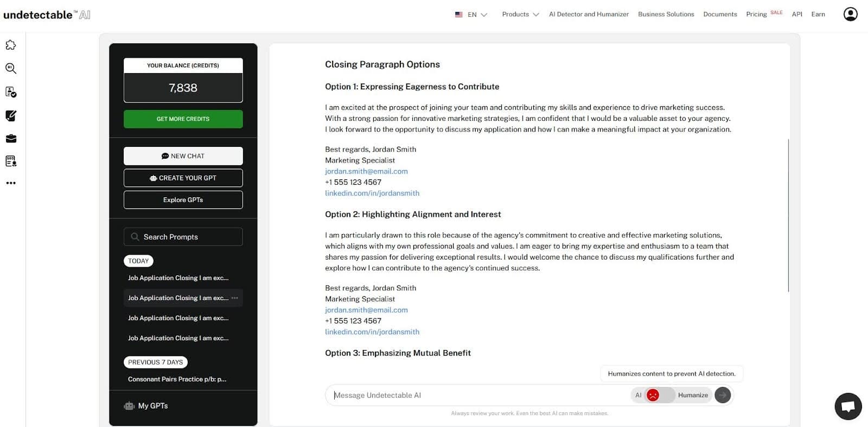Viewport: 868px width, 427px height.
Task: Go to AI Detector and Humanizer page
Action: [x=589, y=14]
